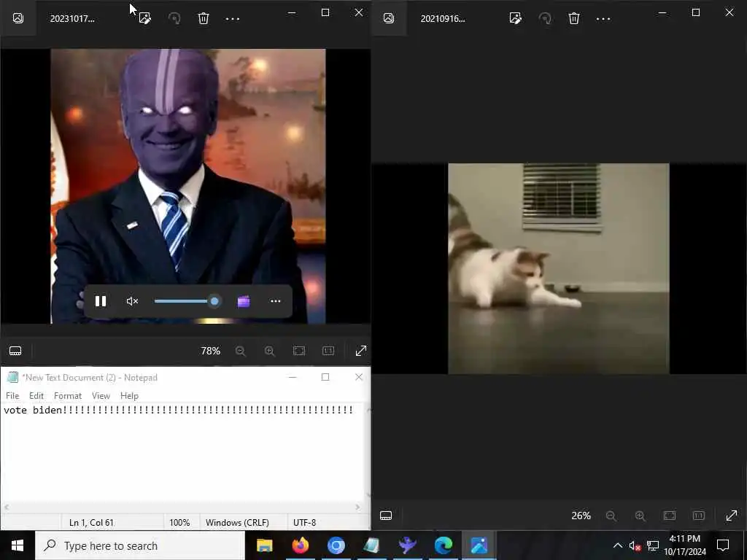Open the Windows Start menu
This screenshot has width=747, height=560.
pos(18,545)
